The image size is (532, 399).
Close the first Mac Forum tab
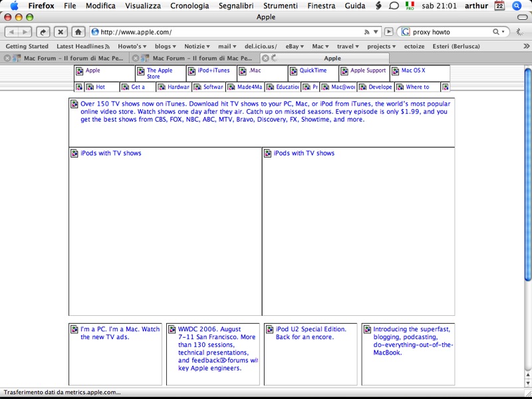[x=7, y=59]
